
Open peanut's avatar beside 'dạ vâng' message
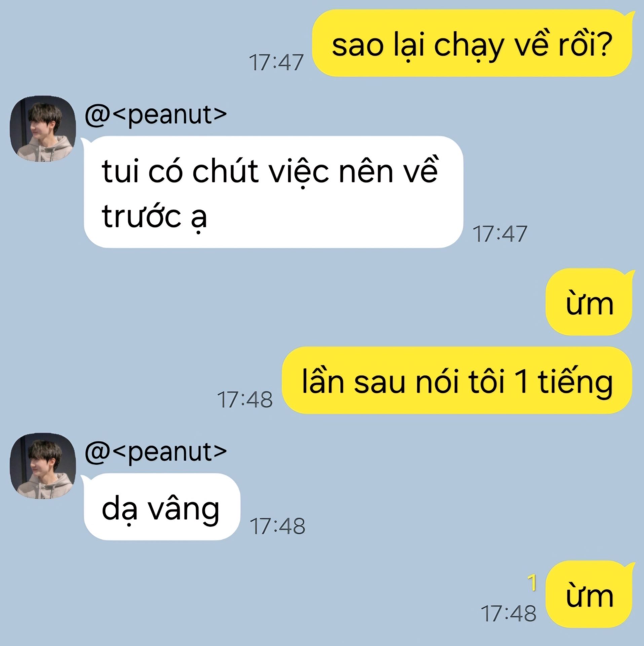click(43, 466)
